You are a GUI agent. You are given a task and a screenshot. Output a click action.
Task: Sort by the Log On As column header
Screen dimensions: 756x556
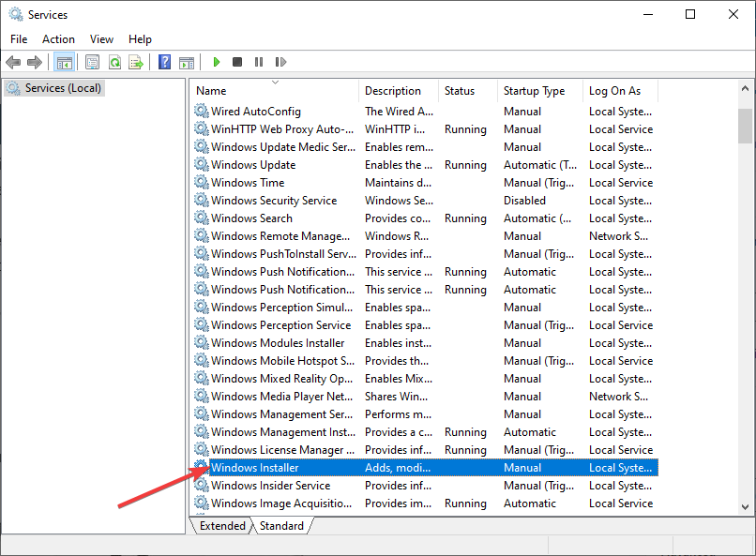click(620, 91)
